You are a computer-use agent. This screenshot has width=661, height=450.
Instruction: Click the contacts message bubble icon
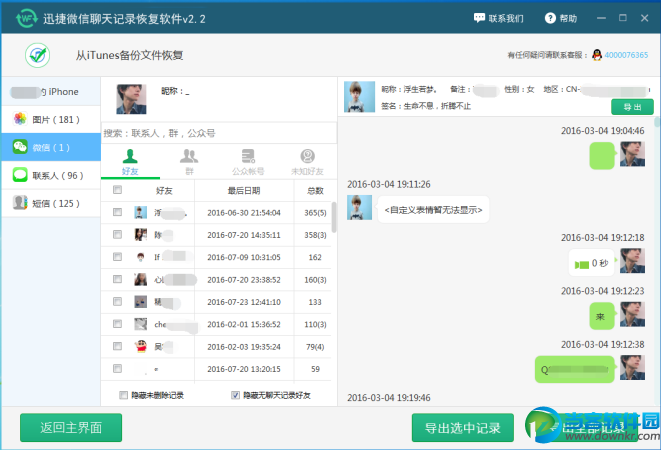[x=20, y=175]
